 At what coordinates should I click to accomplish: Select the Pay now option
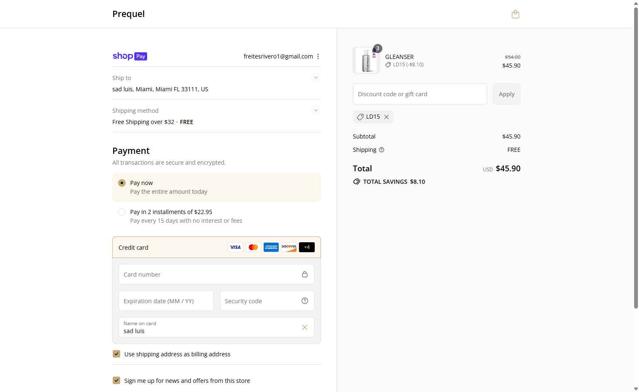pyautogui.click(x=121, y=183)
